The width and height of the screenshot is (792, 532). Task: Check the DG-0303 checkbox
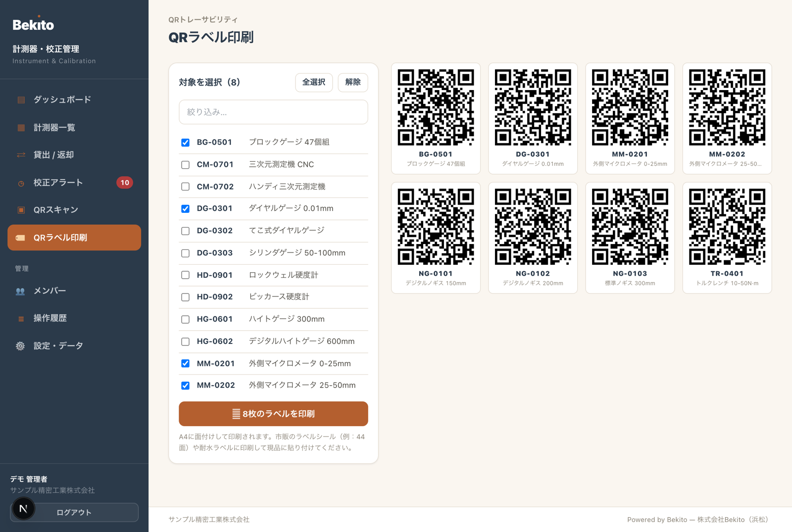[x=185, y=253]
